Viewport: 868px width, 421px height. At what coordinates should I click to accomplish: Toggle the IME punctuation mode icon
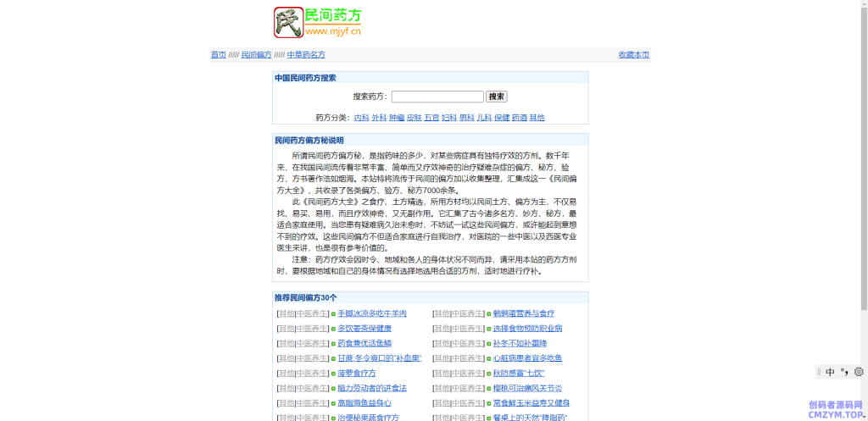point(844,372)
